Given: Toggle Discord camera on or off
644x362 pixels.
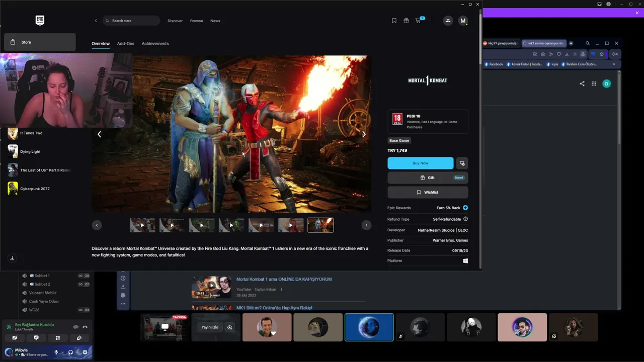Looking at the screenshot, I should (15, 338).
